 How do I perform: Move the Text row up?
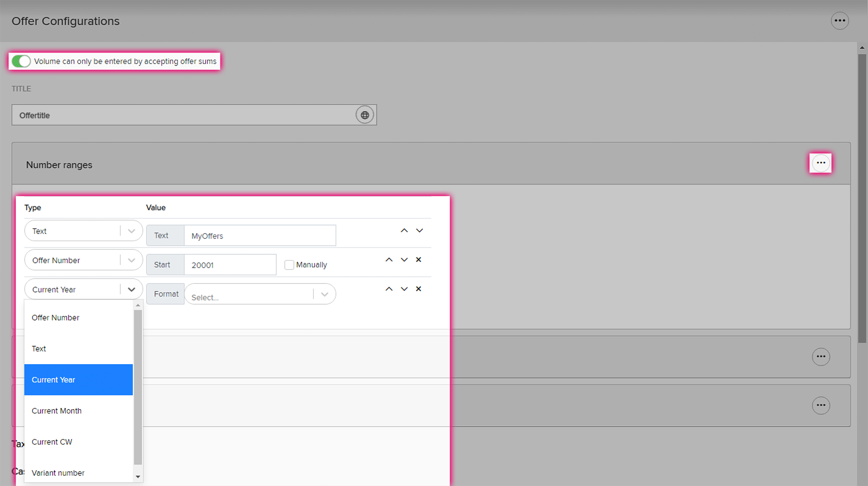pos(404,231)
